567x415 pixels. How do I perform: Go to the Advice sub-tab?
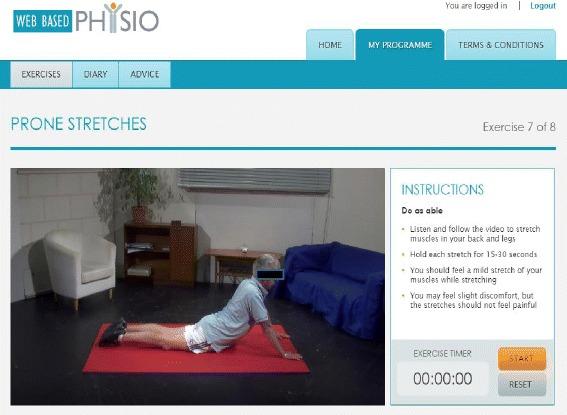coord(145,74)
